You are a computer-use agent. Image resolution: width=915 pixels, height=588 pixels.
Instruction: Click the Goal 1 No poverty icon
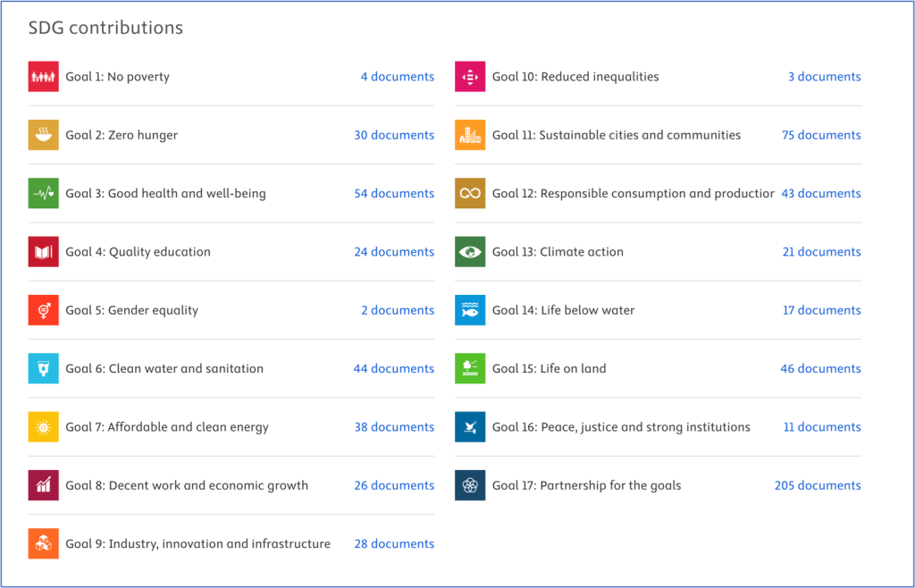43,77
